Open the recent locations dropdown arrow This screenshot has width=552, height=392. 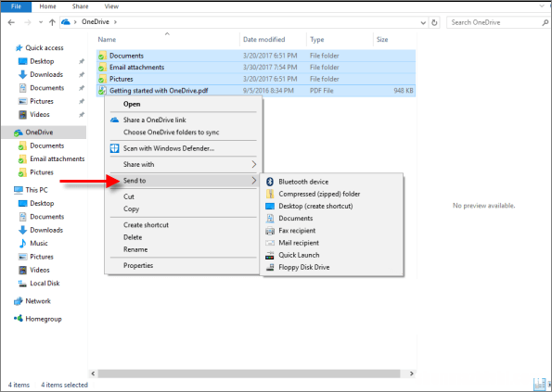pyautogui.click(x=41, y=22)
